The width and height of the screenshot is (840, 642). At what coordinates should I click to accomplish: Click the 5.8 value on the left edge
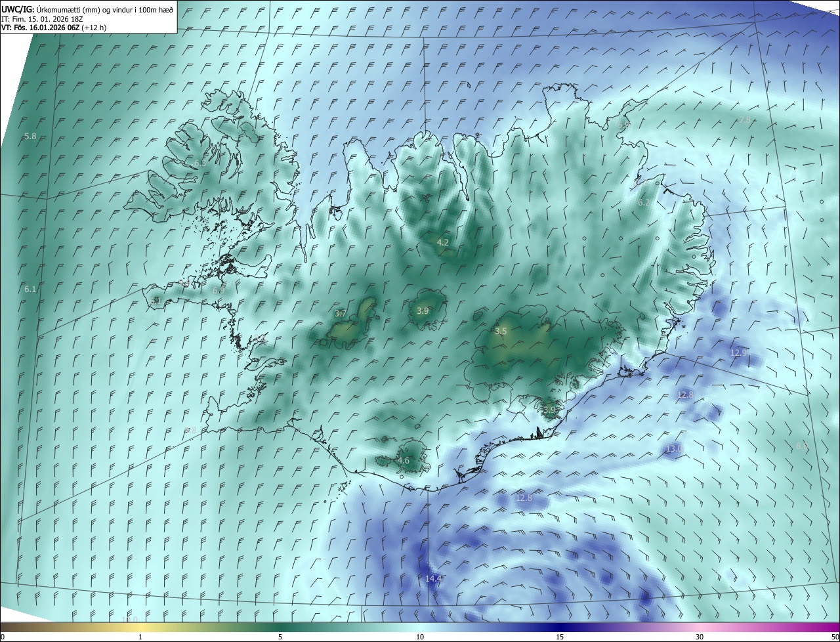(30, 136)
